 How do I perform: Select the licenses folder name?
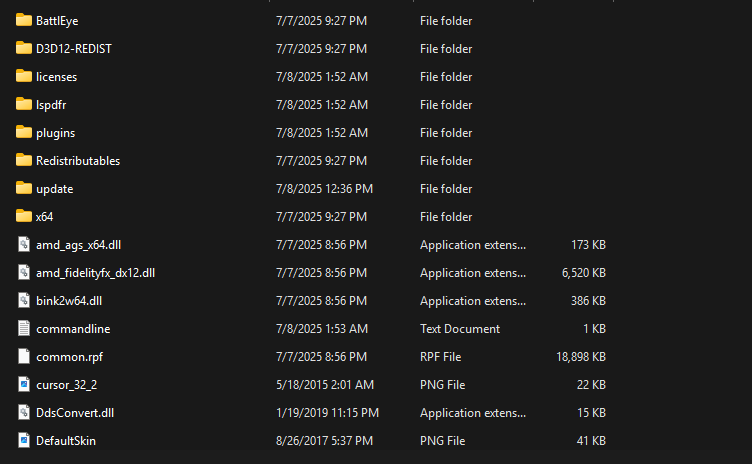pyautogui.click(x=56, y=76)
